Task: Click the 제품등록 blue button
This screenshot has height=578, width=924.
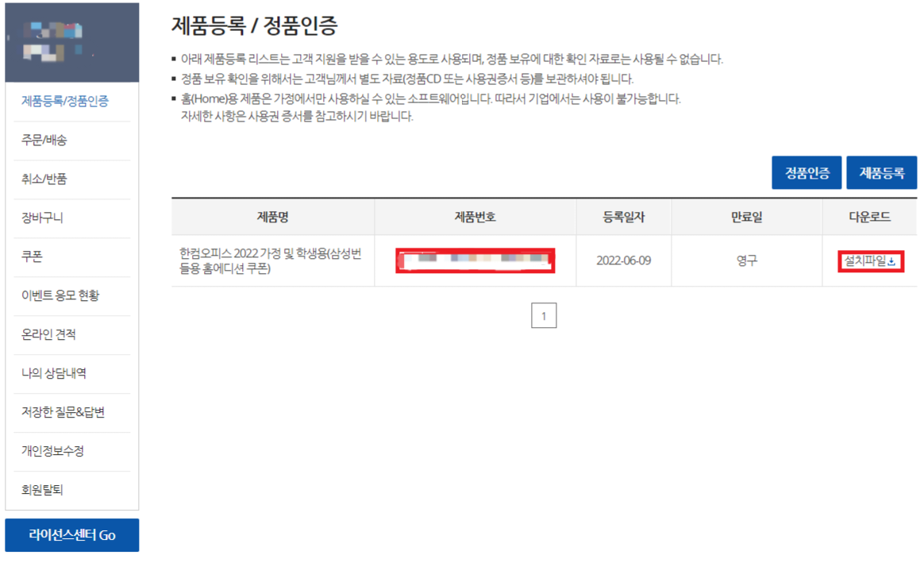Action: click(x=882, y=172)
